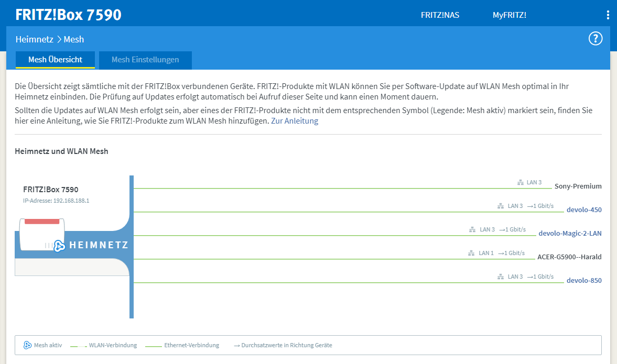Open the devolo-850 device link
Viewport: 617px width, 364px height.
584,281
